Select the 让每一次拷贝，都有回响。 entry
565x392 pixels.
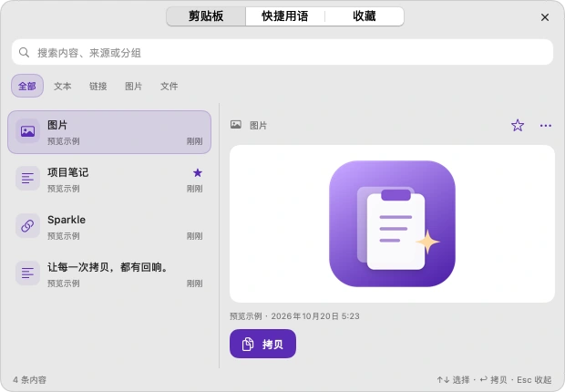tap(109, 274)
